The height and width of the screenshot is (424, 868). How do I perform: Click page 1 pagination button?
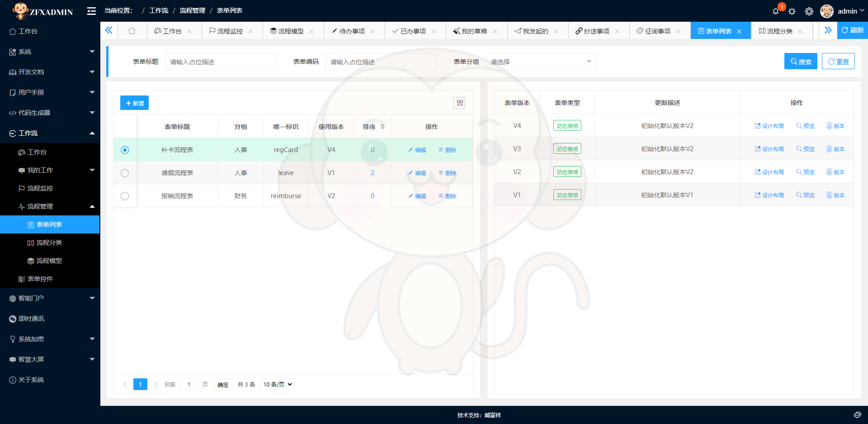(x=140, y=384)
